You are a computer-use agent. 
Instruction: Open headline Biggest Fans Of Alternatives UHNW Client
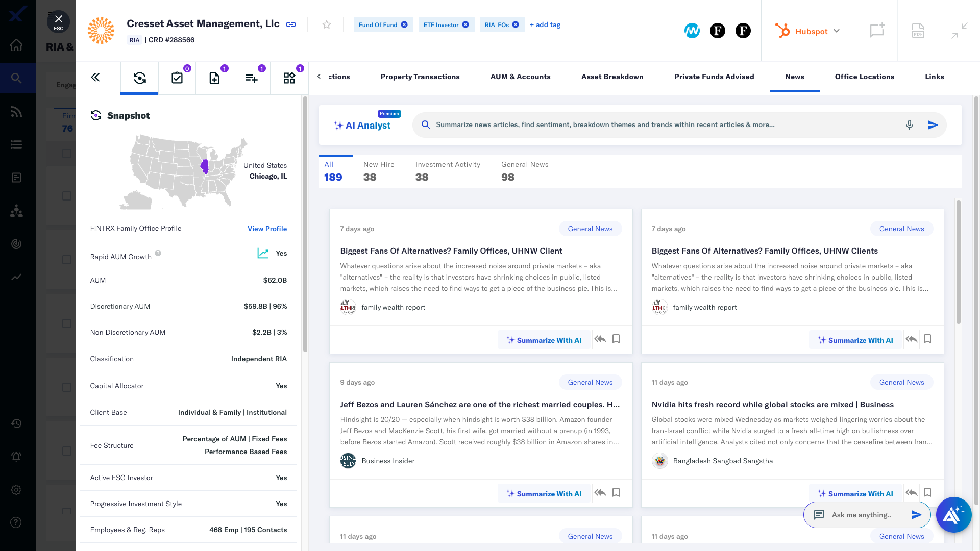(451, 251)
